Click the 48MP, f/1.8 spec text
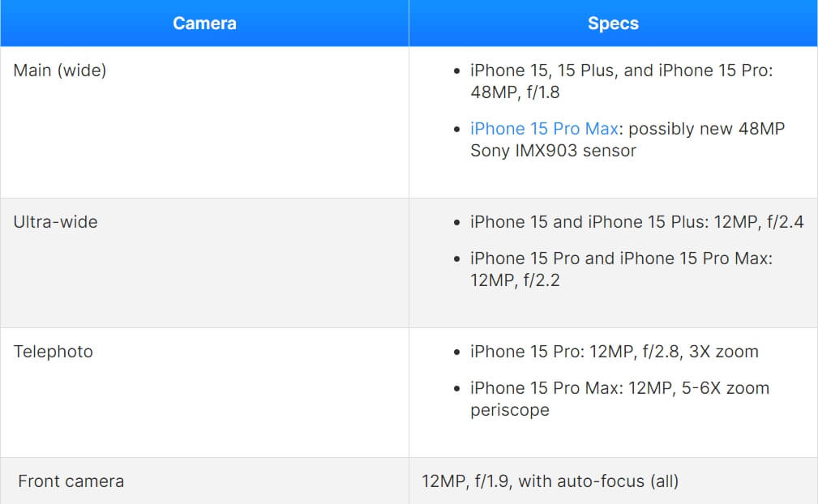 [x=515, y=92]
